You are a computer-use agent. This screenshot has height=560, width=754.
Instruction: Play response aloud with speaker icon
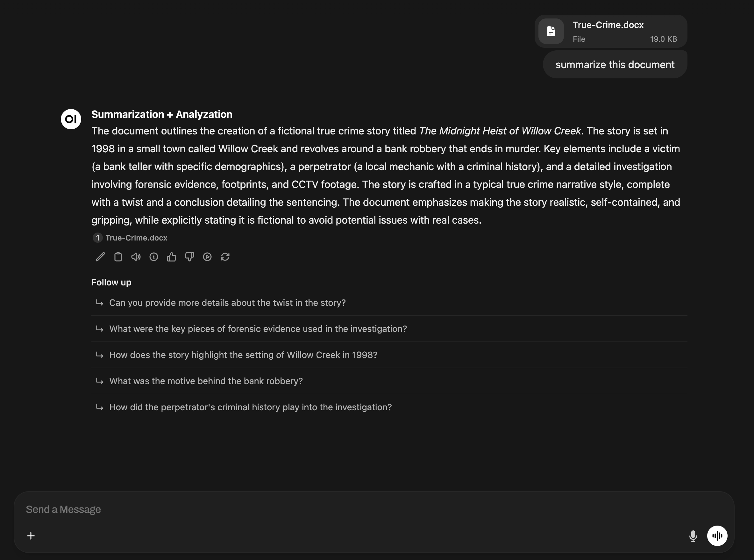coord(136,257)
